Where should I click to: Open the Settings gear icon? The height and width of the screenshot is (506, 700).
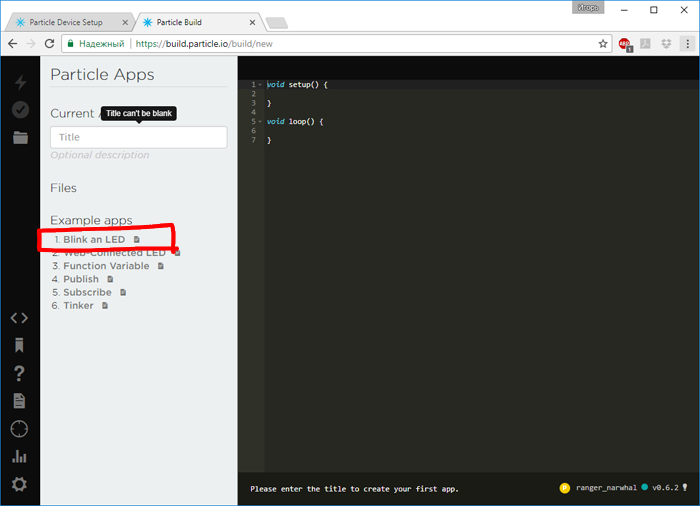tap(19, 484)
